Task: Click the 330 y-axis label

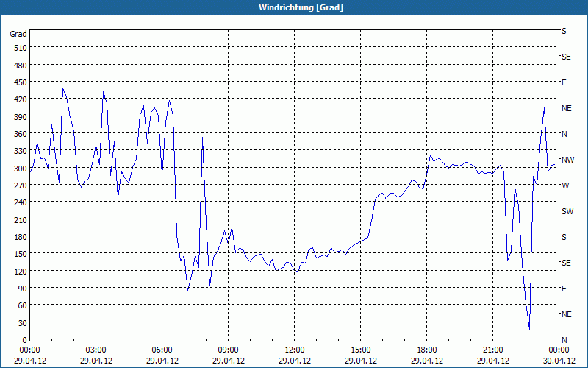Action: pos(21,151)
